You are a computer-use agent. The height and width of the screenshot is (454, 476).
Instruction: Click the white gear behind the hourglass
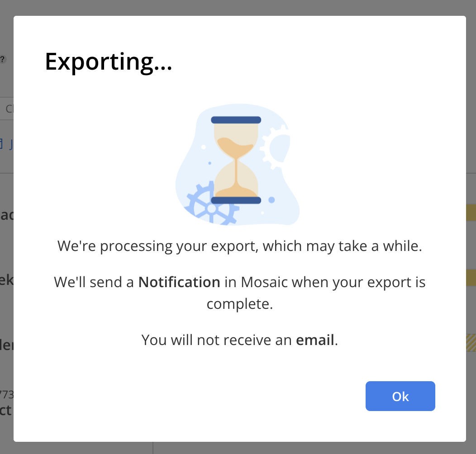tap(276, 147)
